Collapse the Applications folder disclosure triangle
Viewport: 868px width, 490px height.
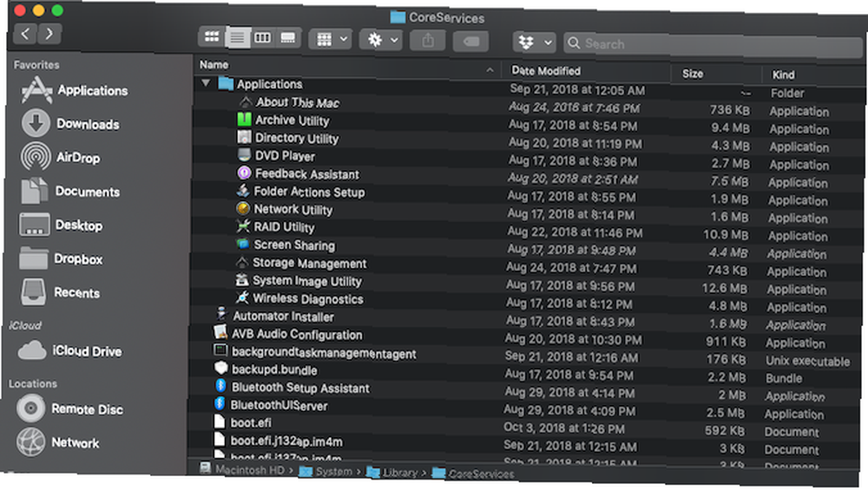pos(206,83)
